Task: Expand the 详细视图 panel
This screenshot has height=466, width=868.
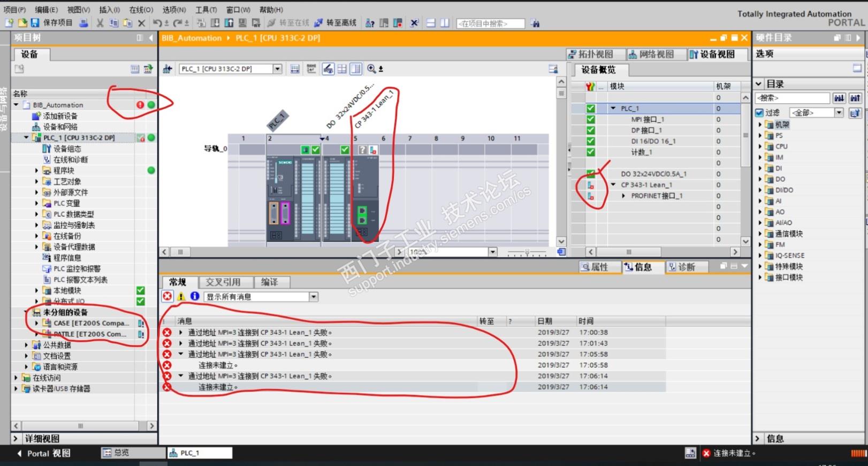Action: [x=16, y=439]
